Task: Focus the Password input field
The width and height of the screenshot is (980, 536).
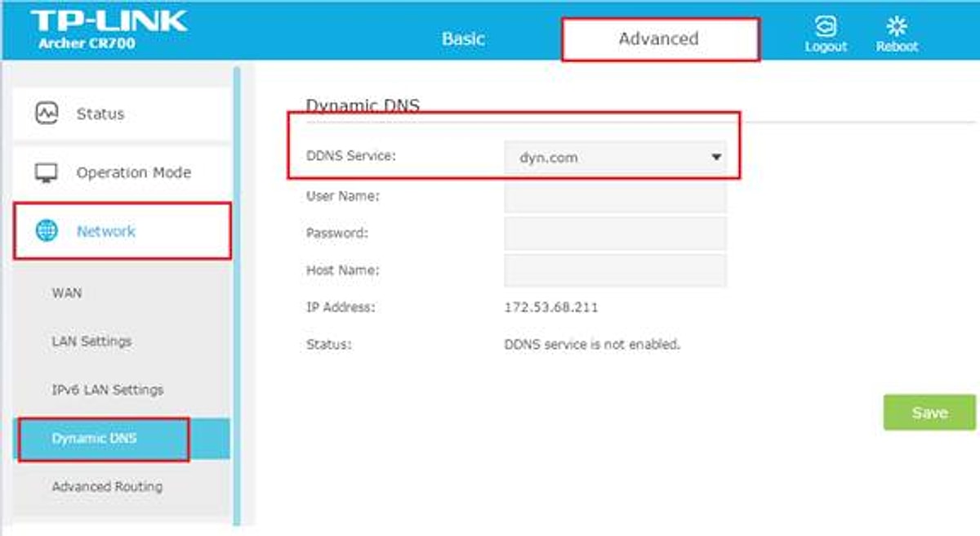Action: tap(616, 233)
